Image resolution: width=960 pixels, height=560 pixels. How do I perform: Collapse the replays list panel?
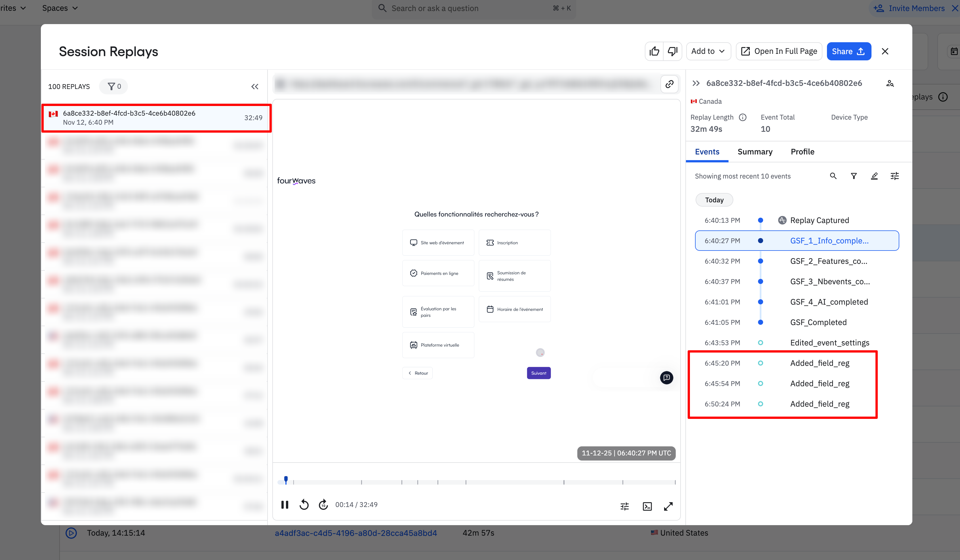[x=255, y=87]
